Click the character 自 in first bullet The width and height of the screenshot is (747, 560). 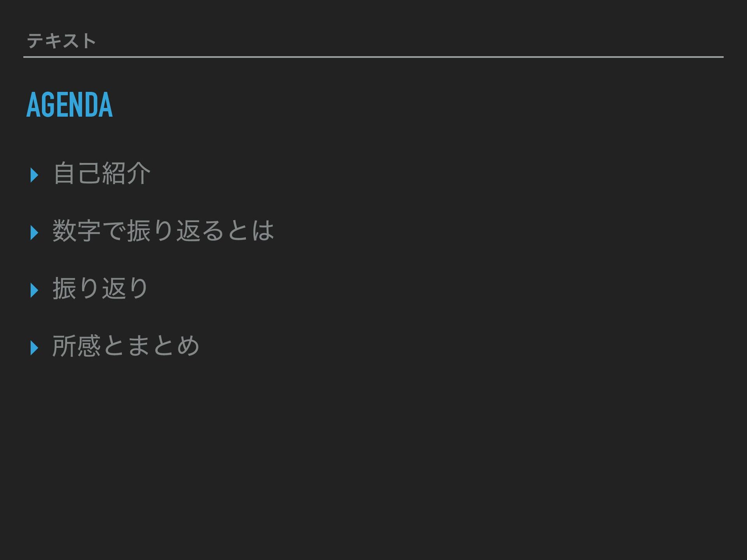coord(65,173)
